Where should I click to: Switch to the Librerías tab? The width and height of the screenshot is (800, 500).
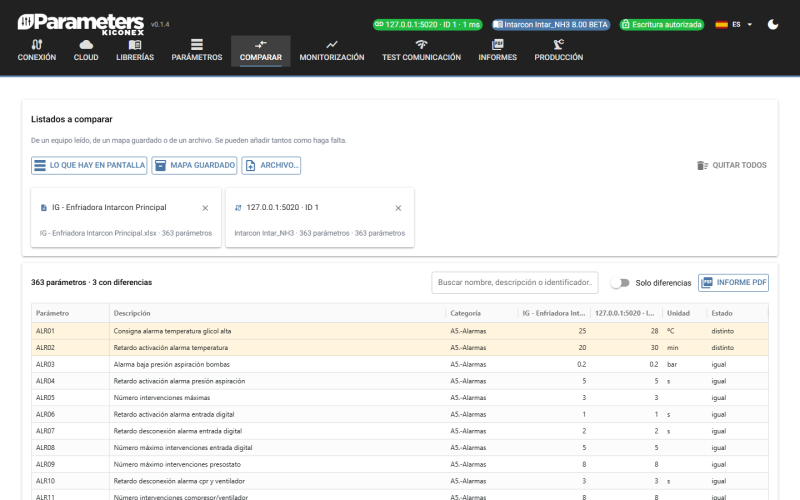pyautogui.click(x=135, y=51)
